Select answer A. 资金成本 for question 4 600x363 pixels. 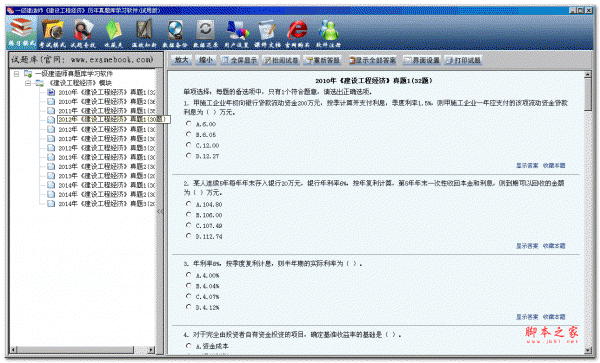(188, 346)
